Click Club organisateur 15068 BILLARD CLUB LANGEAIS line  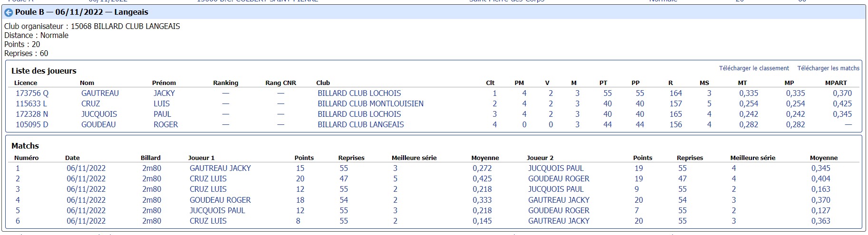(92, 27)
